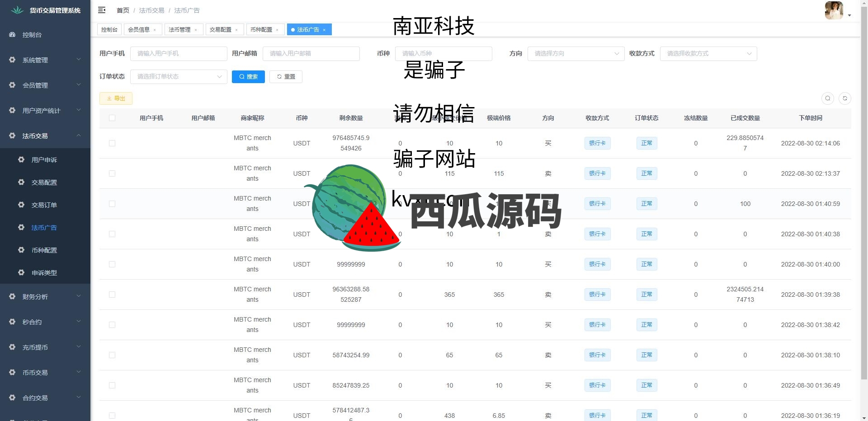Image resolution: width=868 pixels, height=421 pixels.
Task: Check the row ordered 01:38:10
Action: 112,355
